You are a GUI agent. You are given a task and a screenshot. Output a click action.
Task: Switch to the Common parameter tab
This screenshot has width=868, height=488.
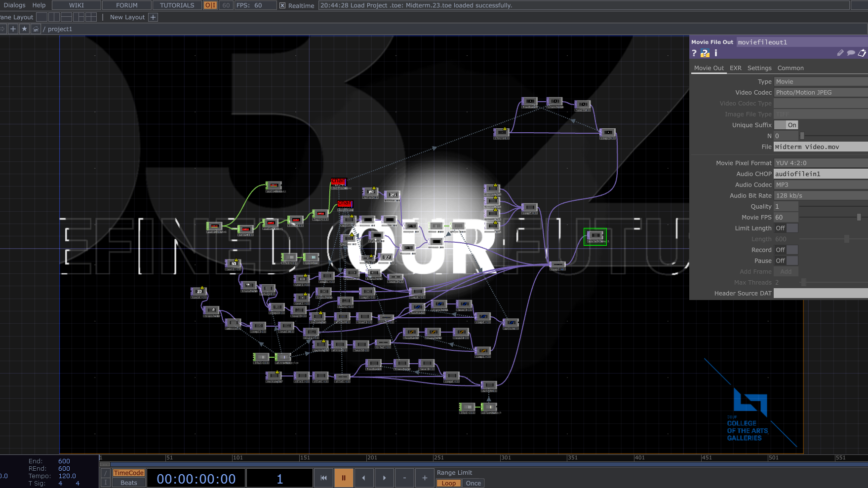point(790,68)
